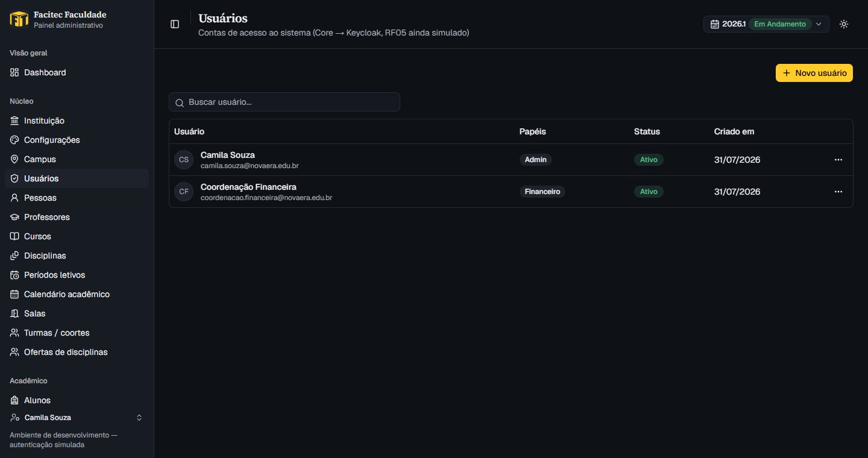This screenshot has height=458, width=868.
Task: Click camila.souza@novaera.edu.br email
Action: click(250, 165)
